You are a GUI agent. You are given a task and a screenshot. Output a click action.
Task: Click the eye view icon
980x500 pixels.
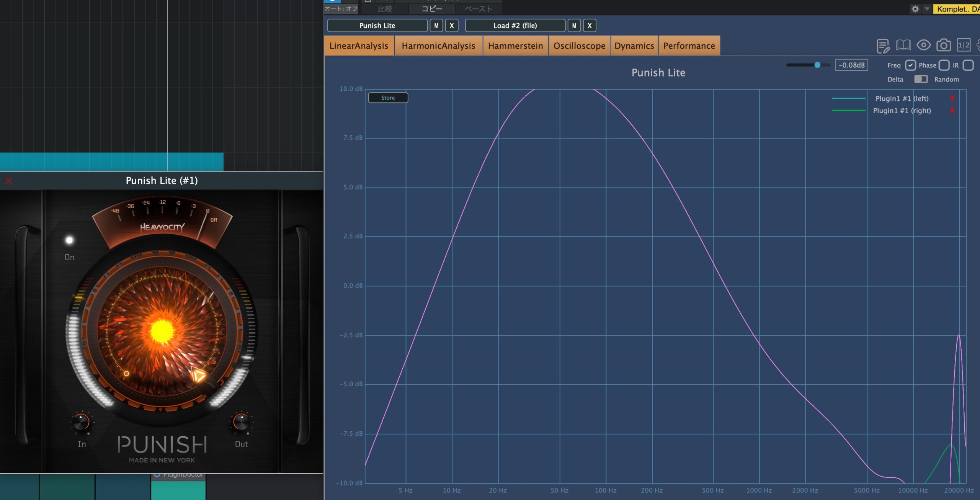pyautogui.click(x=923, y=45)
